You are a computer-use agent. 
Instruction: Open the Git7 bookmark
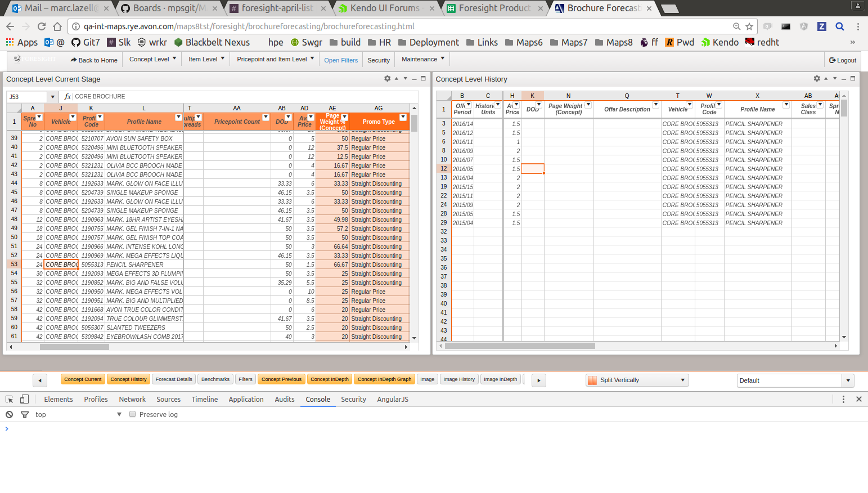(86, 42)
